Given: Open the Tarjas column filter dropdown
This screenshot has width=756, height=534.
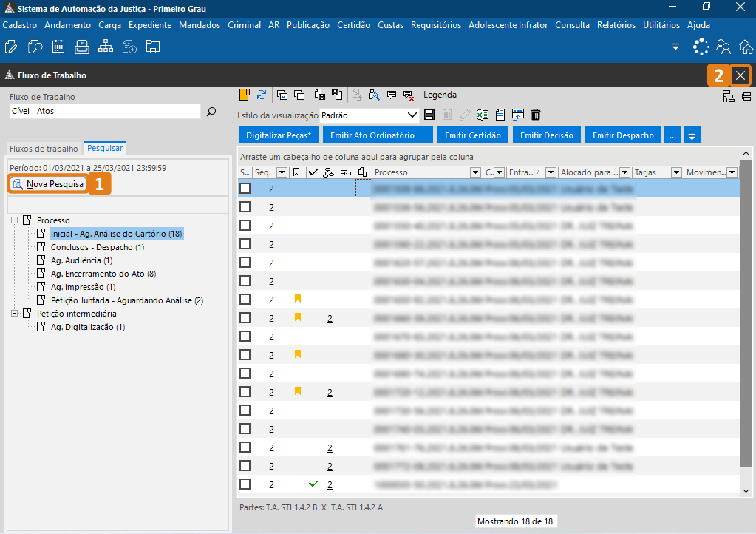Looking at the screenshot, I should click(676, 172).
